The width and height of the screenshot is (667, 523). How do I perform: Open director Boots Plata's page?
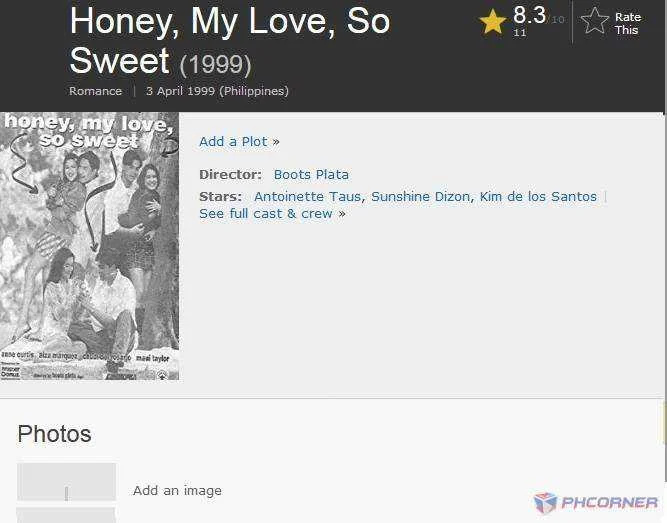311,174
